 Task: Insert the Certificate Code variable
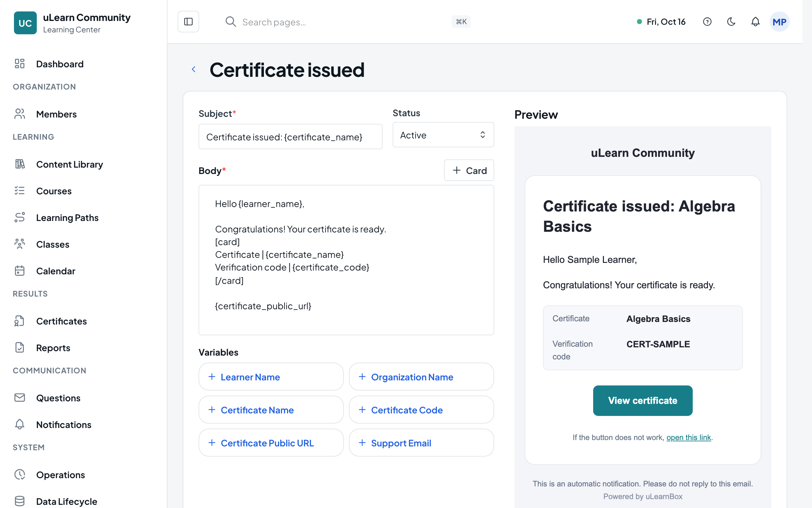[x=421, y=410]
